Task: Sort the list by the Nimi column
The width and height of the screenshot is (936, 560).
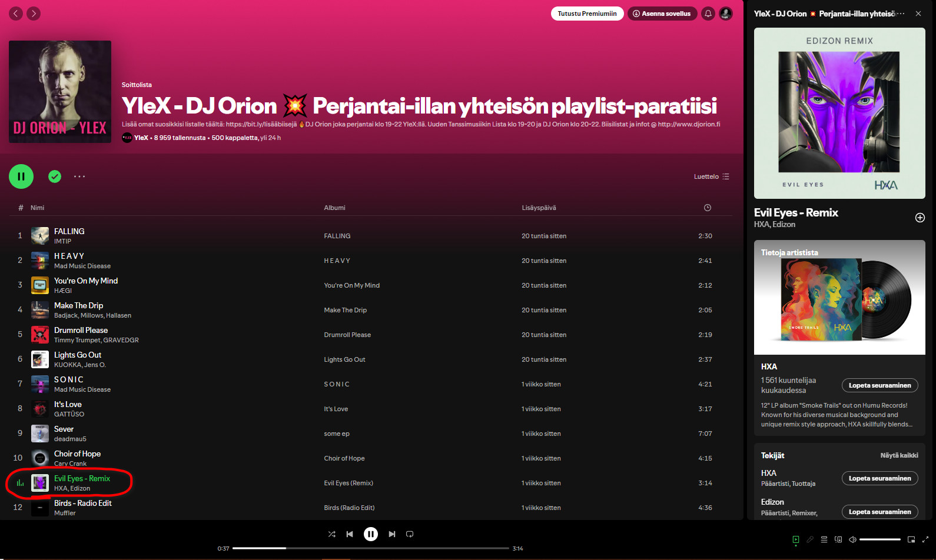Action: (38, 208)
